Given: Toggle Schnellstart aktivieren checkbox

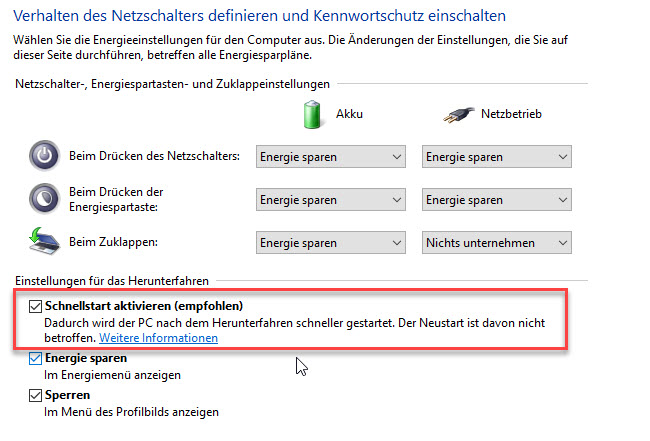Looking at the screenshot, I should click(35, 306).
